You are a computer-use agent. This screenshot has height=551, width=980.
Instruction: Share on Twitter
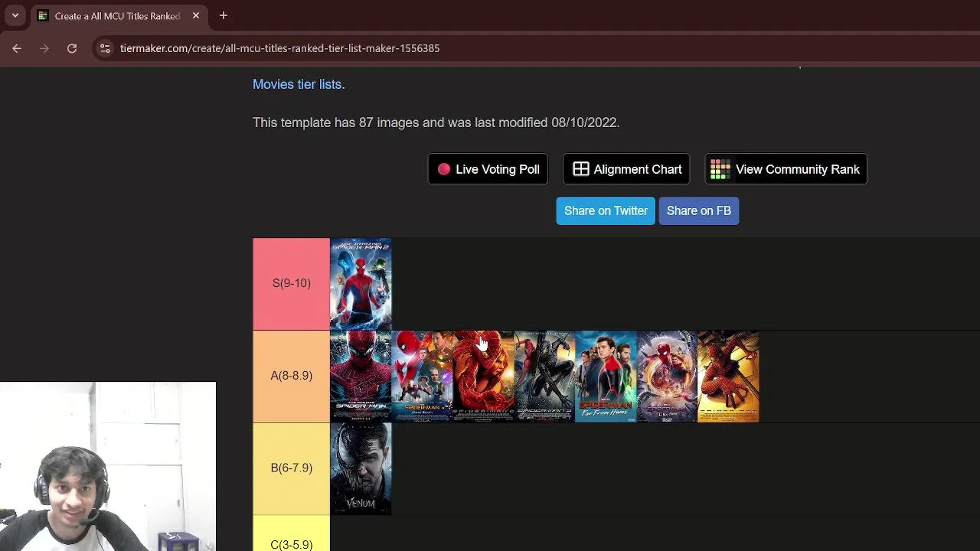606,210
